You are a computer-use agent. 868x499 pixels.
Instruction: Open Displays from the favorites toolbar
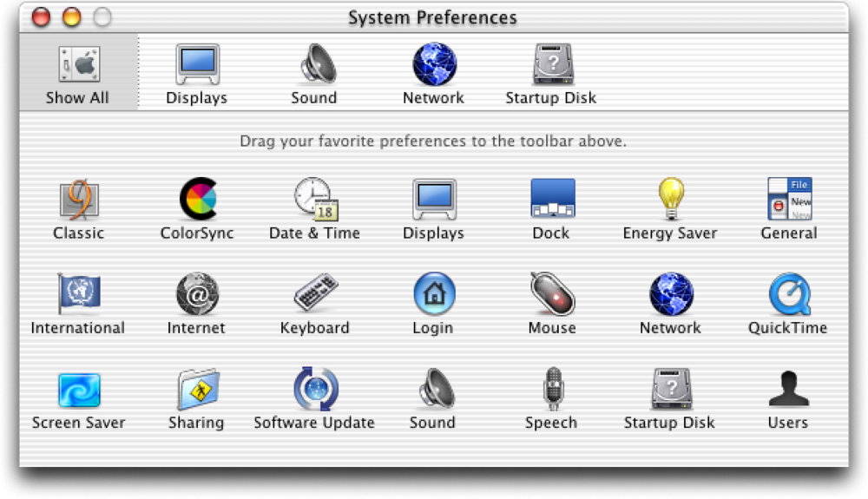point(197,74)
